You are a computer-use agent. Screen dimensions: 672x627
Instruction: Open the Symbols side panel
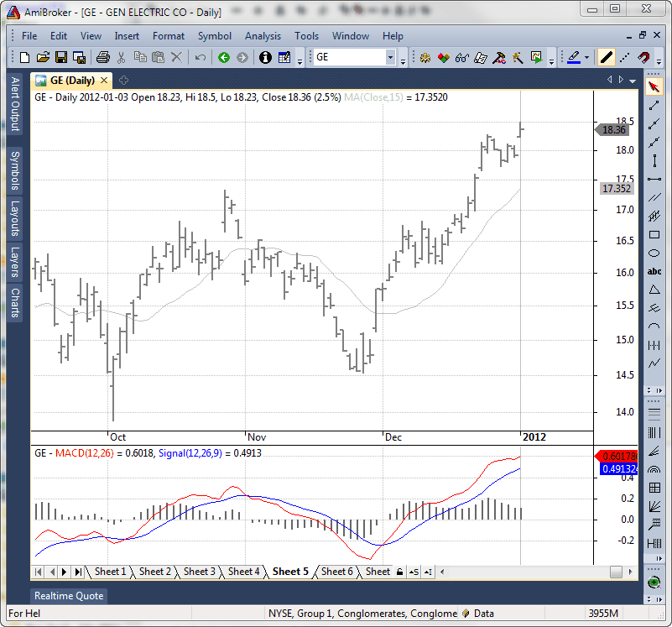coord(15,171)
